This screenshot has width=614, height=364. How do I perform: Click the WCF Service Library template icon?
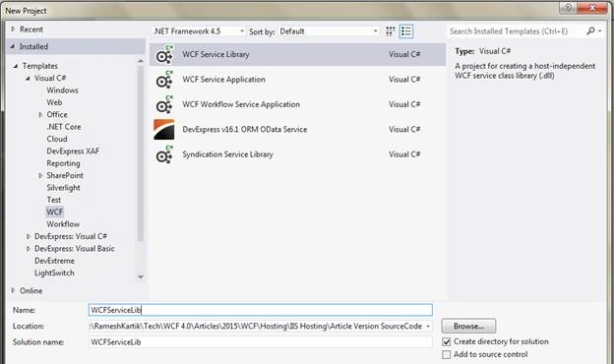tap(164, 54)
